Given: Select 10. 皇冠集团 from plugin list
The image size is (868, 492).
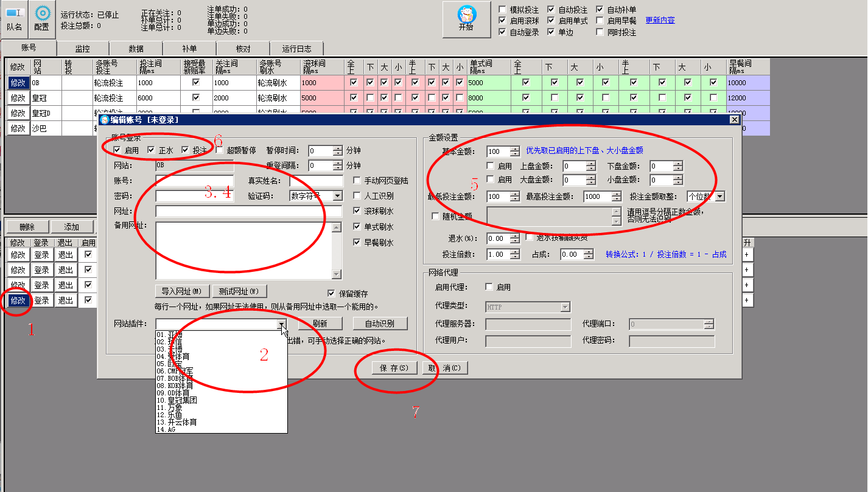Looking at the screenshot, I should (x=221, y=400).
